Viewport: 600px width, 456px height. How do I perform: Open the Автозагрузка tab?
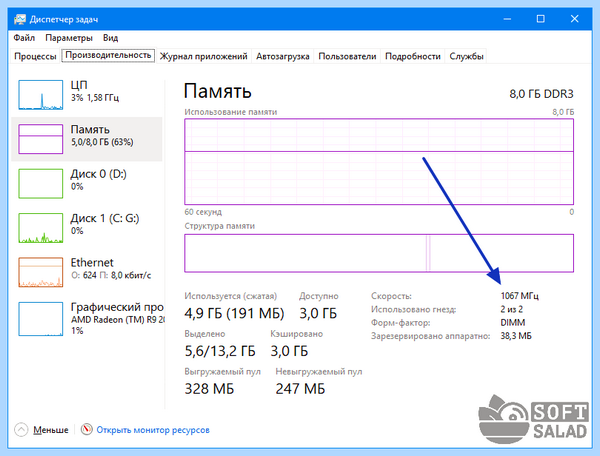click(x=282, y=56)
